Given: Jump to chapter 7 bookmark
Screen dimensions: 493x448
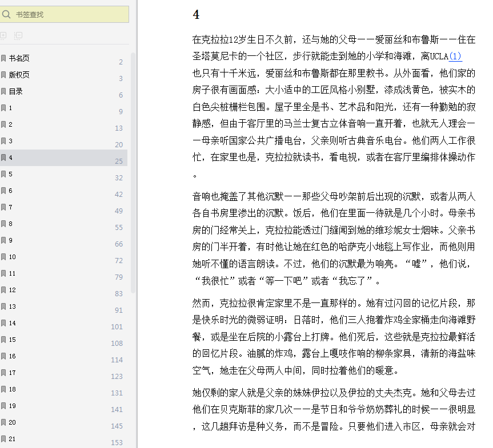Looking at the screenshot, I should tap(63, 207).
